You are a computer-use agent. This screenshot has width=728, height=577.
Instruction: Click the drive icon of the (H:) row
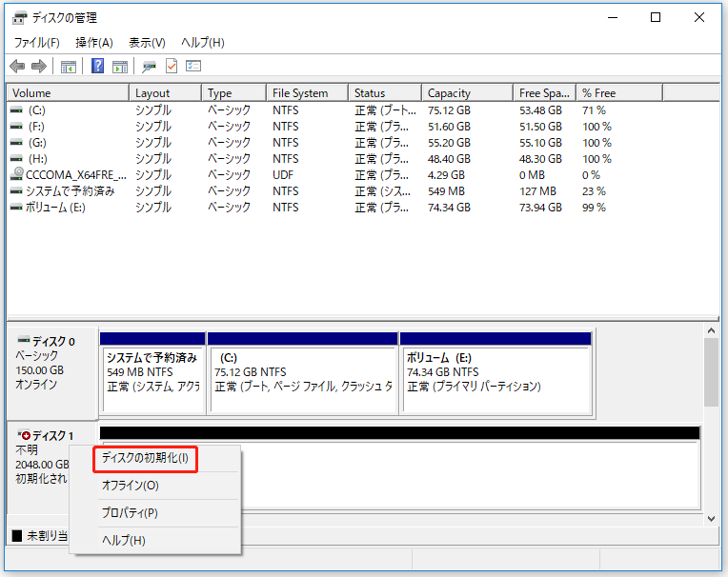[16, 159]
